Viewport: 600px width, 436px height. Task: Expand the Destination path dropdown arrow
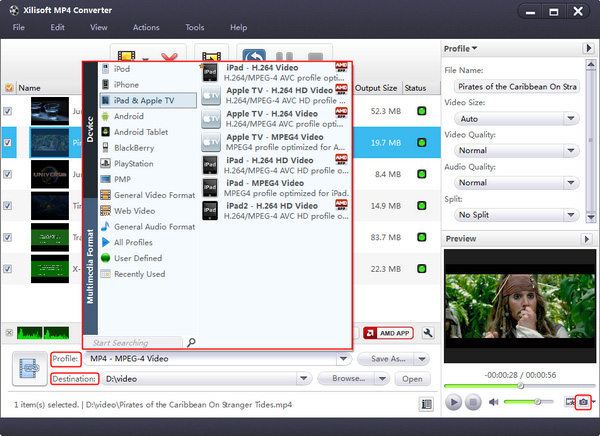(x=303, y=379)
